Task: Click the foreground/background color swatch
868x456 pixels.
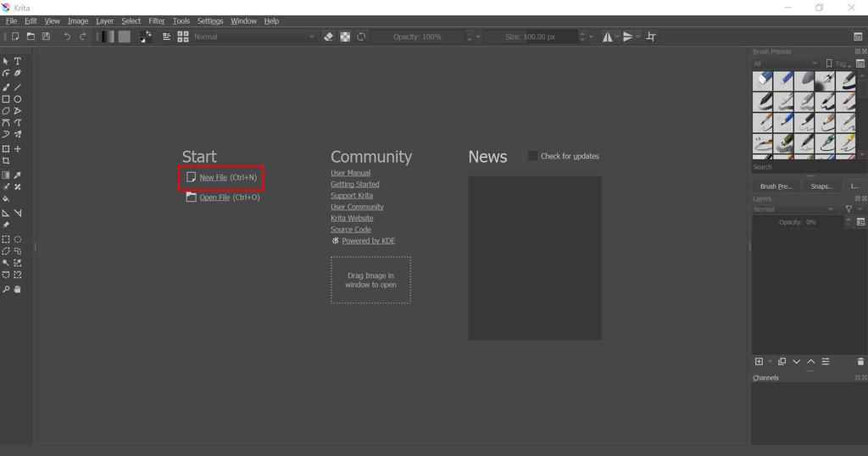Action: pos(146,36)
